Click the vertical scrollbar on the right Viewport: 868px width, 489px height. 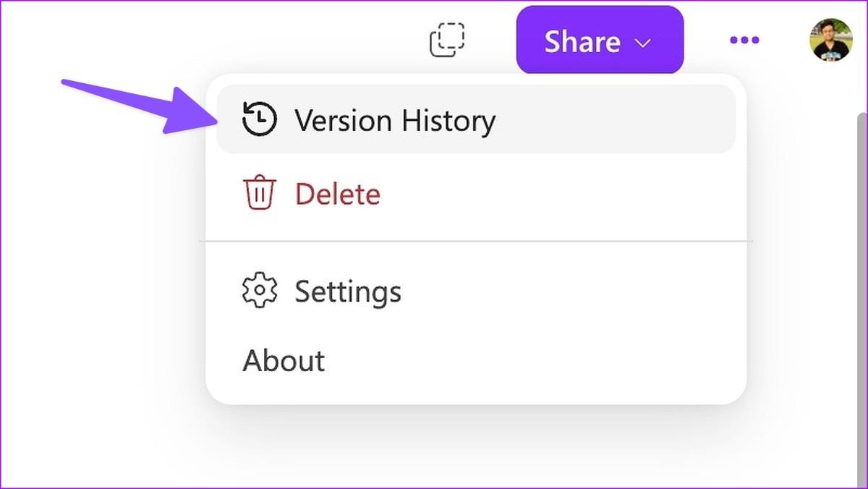(x=861, y=289)
